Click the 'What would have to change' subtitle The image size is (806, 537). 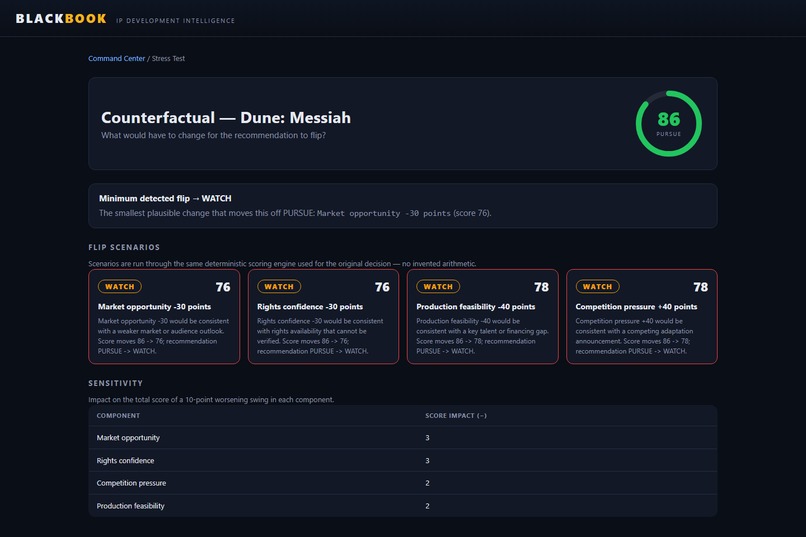(213, 135)
